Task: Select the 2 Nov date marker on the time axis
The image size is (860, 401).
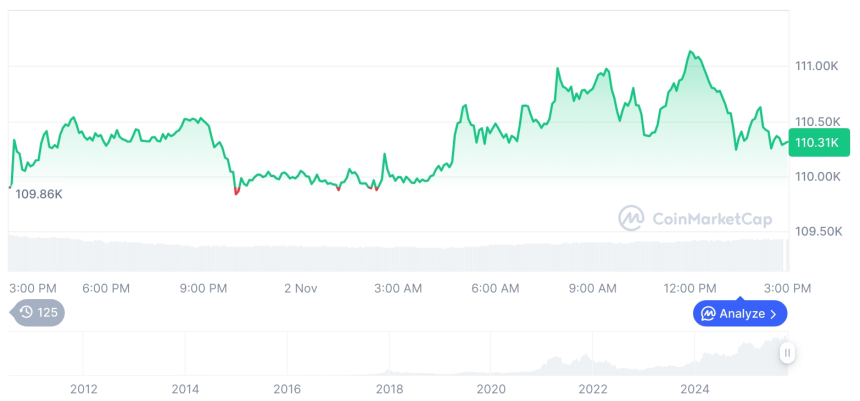Action: 300,288
